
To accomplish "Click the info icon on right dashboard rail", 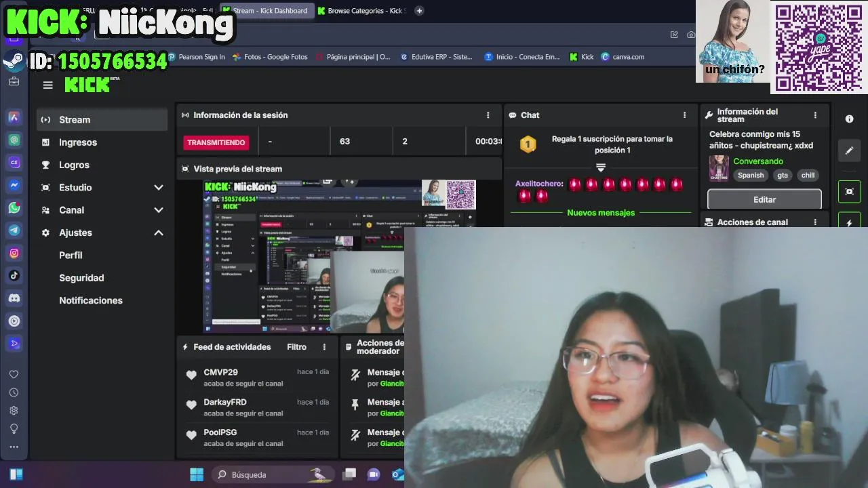I will tap(849, 119).
